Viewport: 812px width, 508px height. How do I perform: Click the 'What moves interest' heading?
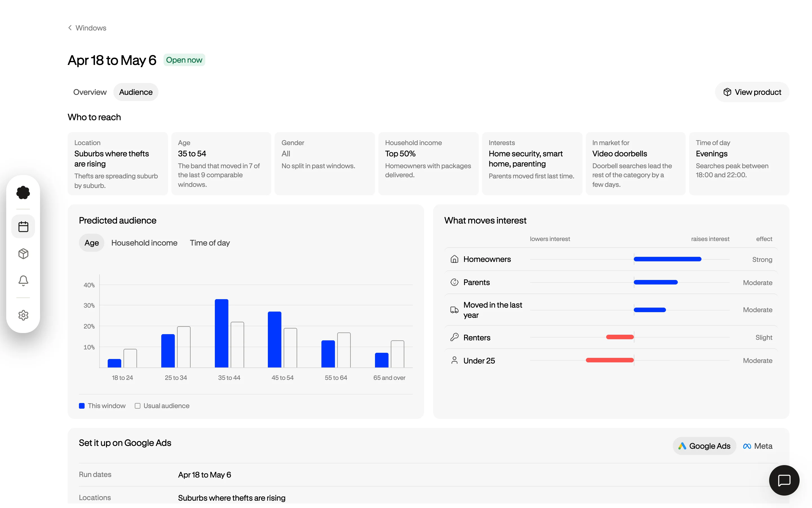(485, 220)
